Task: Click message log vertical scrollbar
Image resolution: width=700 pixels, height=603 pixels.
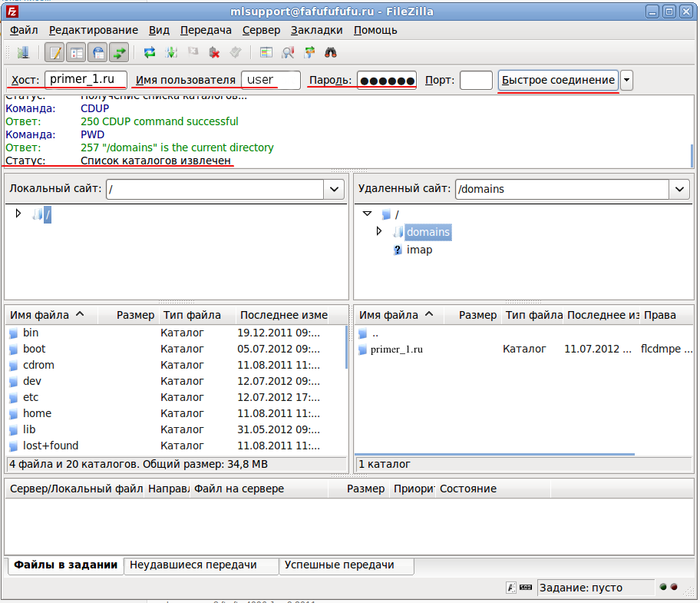Action: pyautogui.click(x=692, y=155)
